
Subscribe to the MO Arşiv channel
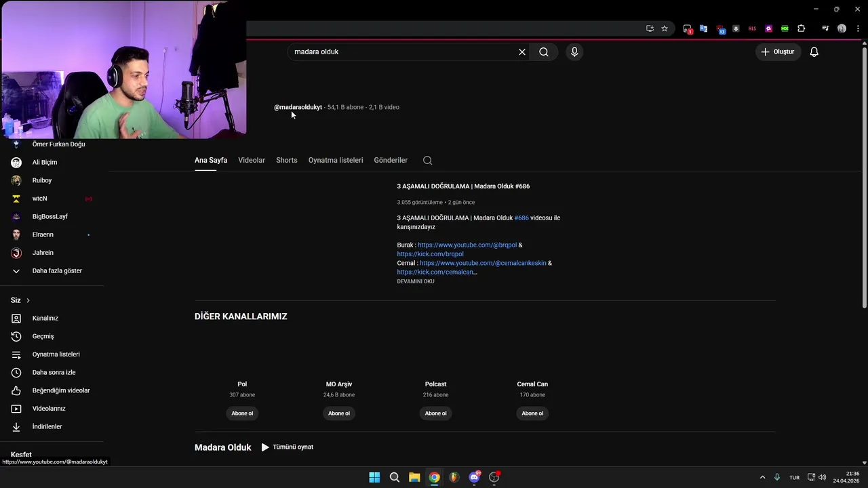[x=339, y=413]
